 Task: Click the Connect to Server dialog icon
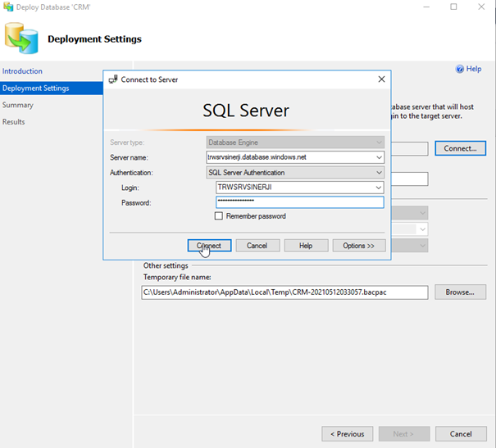[113, 79]
